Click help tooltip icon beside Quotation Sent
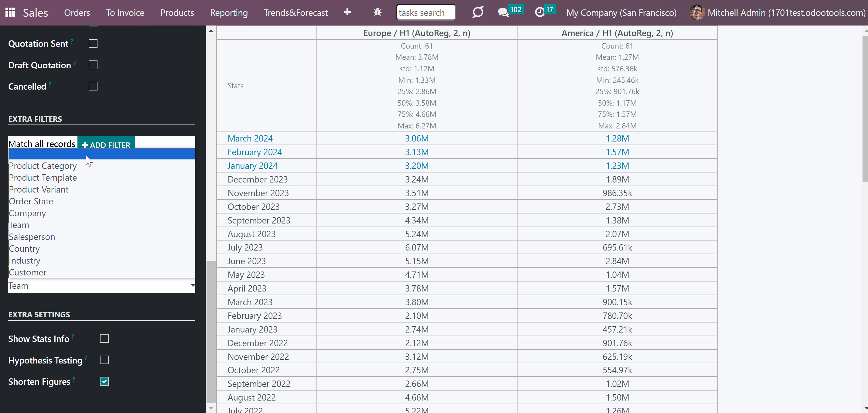 pos(72,41)
